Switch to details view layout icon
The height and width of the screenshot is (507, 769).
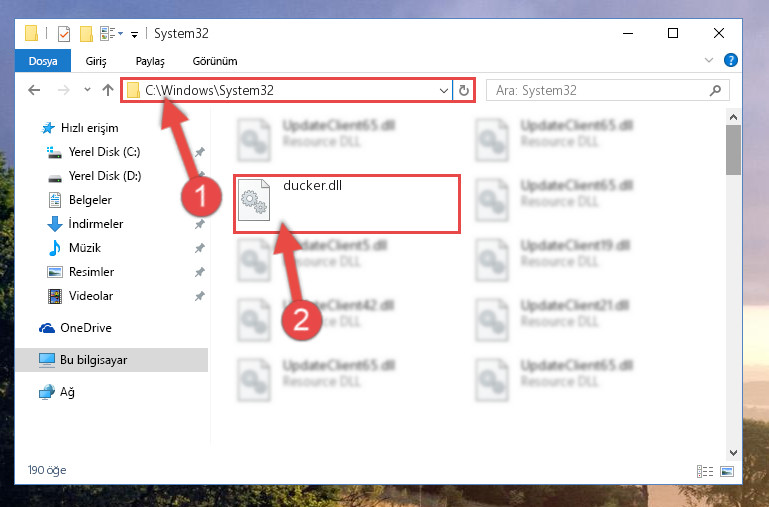pyautogui.click(x=705, y=471)
